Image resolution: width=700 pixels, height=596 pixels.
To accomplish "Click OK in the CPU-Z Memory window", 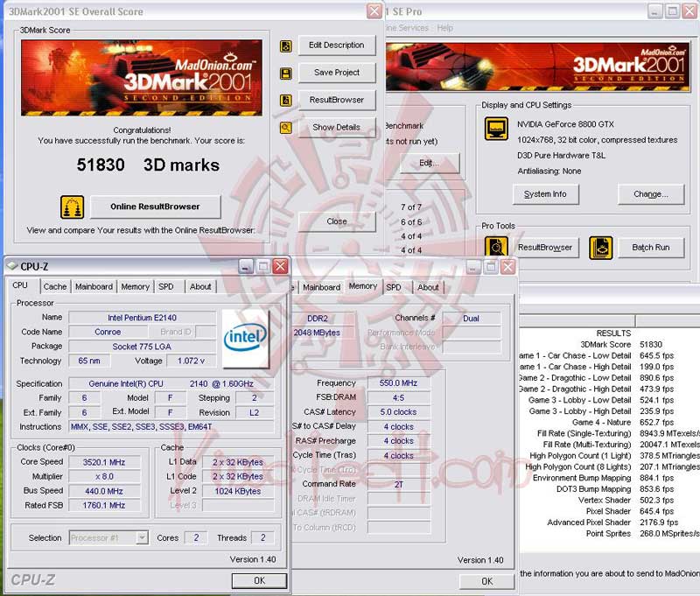I will point(487,581).
